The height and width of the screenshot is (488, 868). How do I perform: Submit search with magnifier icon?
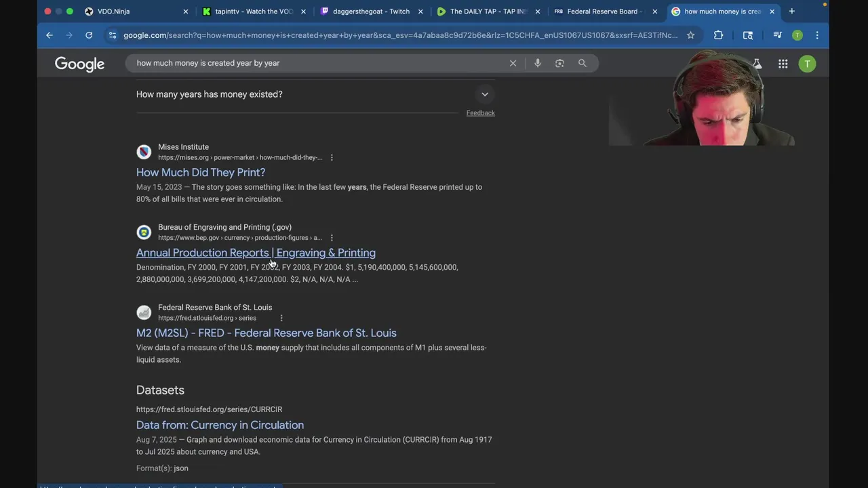(582, 63)
